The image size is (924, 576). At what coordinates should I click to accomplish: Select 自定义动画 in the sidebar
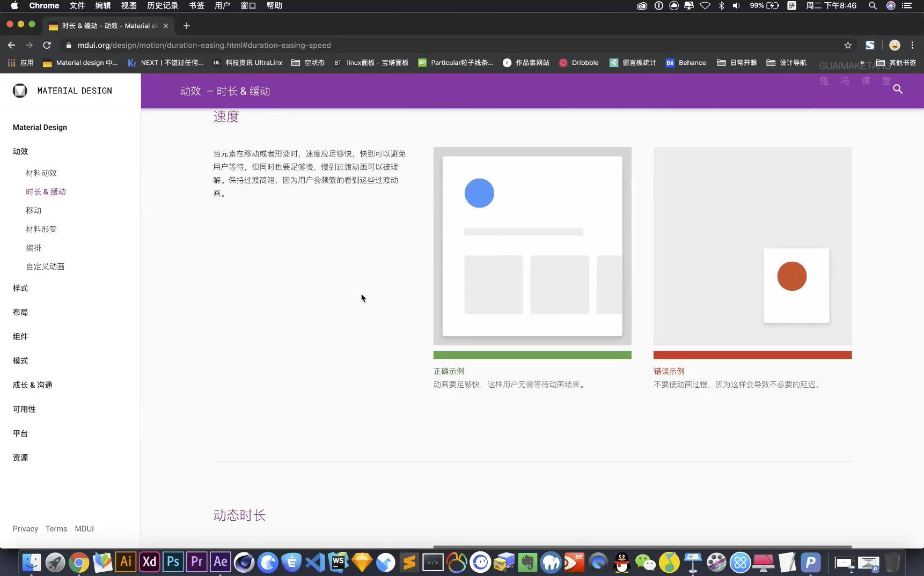[x=45, y=267]
